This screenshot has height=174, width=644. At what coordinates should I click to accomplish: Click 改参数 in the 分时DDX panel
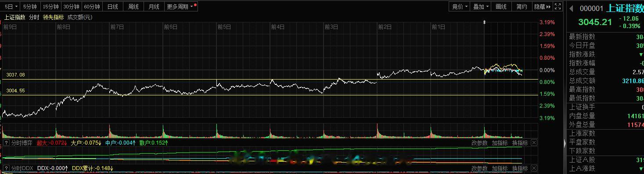tap(479, 168)
